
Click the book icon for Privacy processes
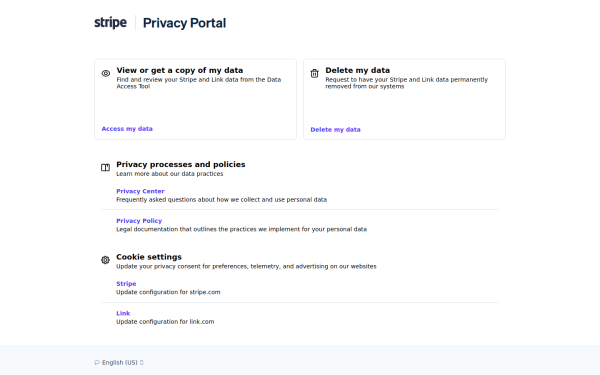106,168
